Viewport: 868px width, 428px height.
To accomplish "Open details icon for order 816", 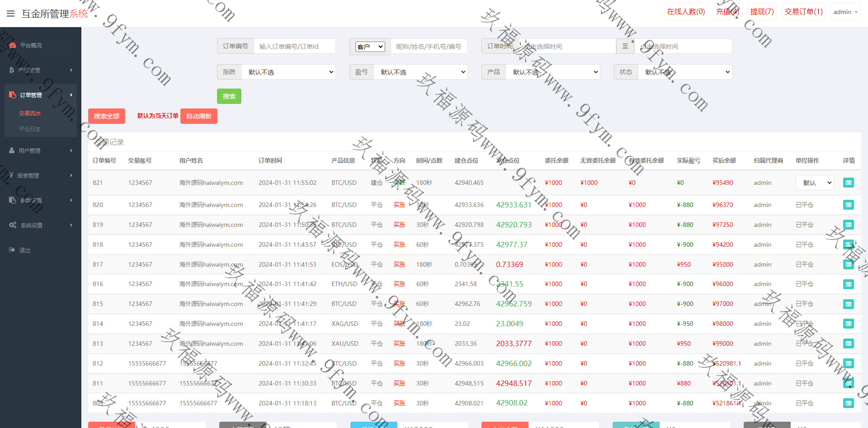I will [848, 284].
